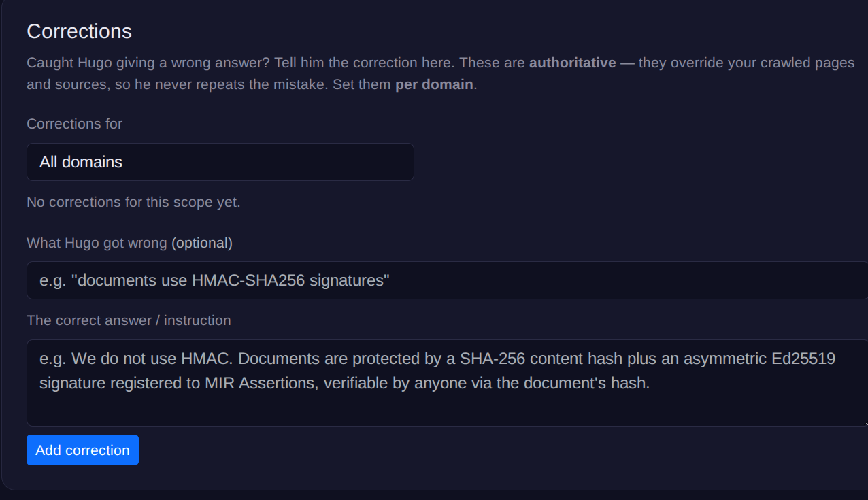Click "Ed25519" in the textarea placeholder
The height and width of the screenshot is (500, 868).
click(x=803, y=359)
